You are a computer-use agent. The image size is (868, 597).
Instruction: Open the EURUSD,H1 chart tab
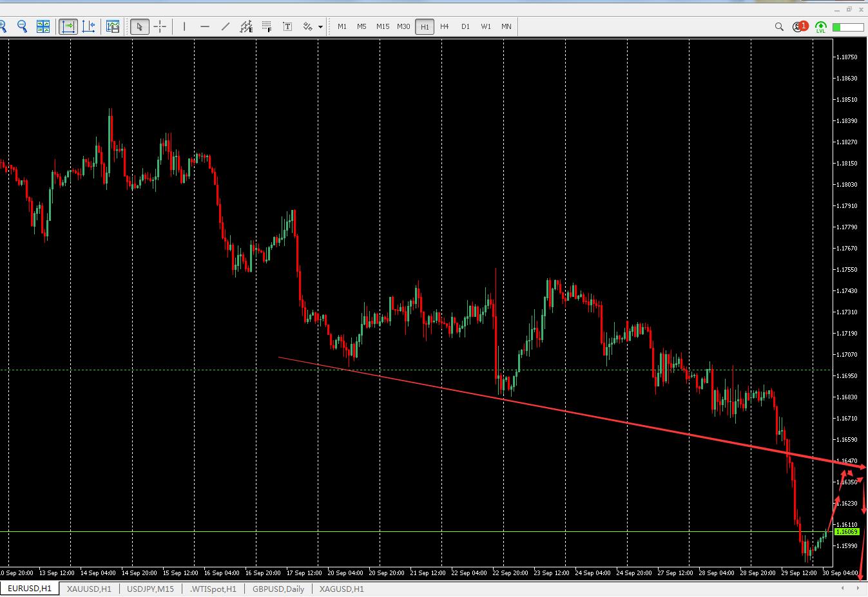[30, 589]
